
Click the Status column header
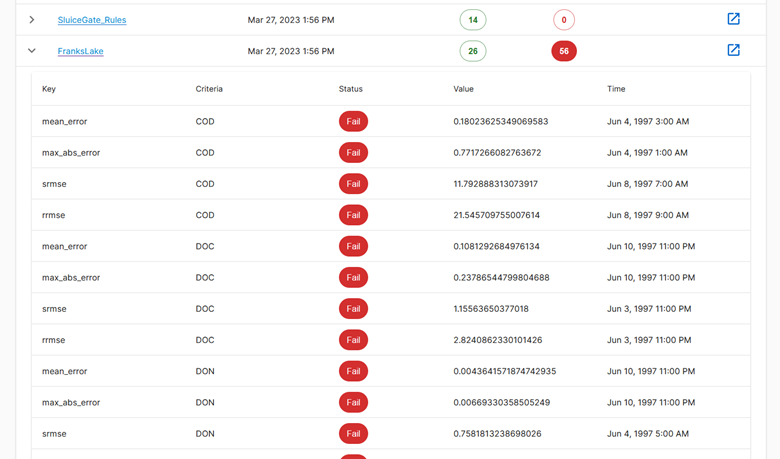[x=351, y=89]
